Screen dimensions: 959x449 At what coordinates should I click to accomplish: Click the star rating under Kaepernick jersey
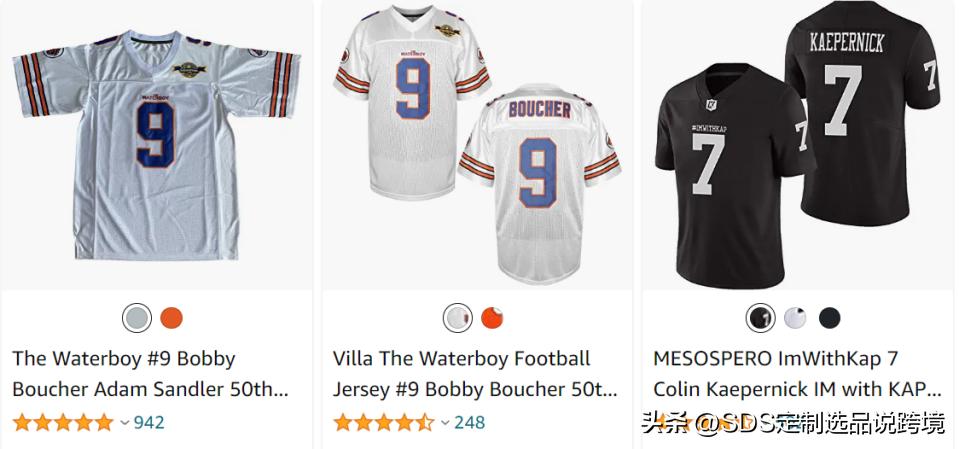click(x=700, y=424)
